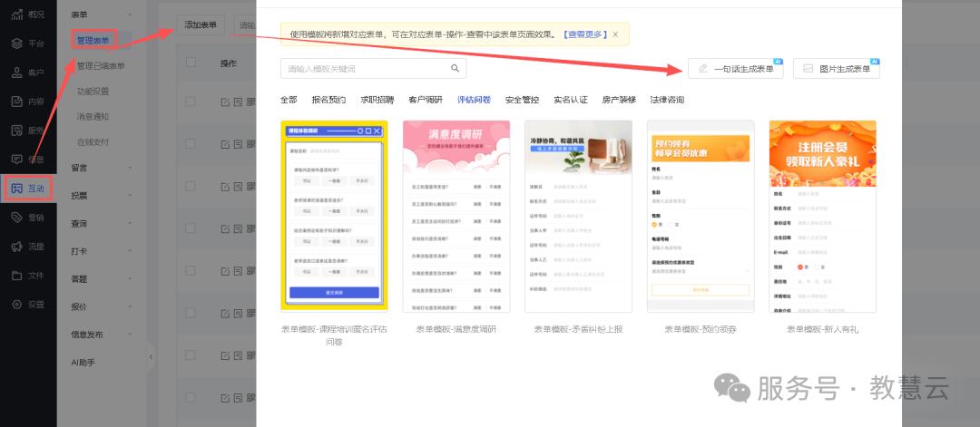Open 设置 settings gear icon in sidebar
980x427 pixels.
pyautogui.click(x=16, y=305)
